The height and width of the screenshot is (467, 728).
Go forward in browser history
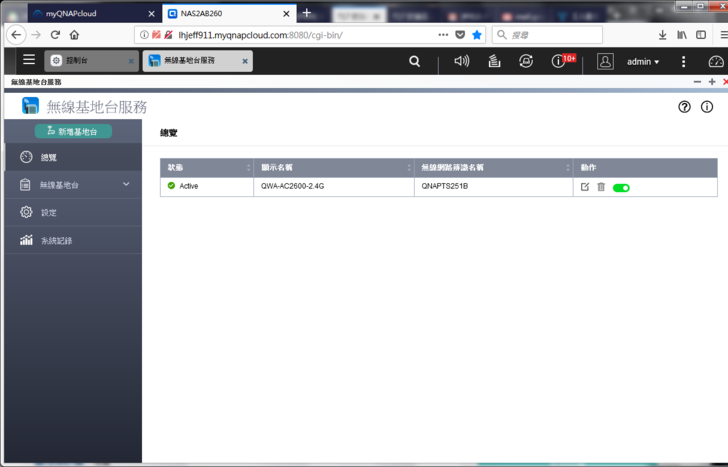36,35
